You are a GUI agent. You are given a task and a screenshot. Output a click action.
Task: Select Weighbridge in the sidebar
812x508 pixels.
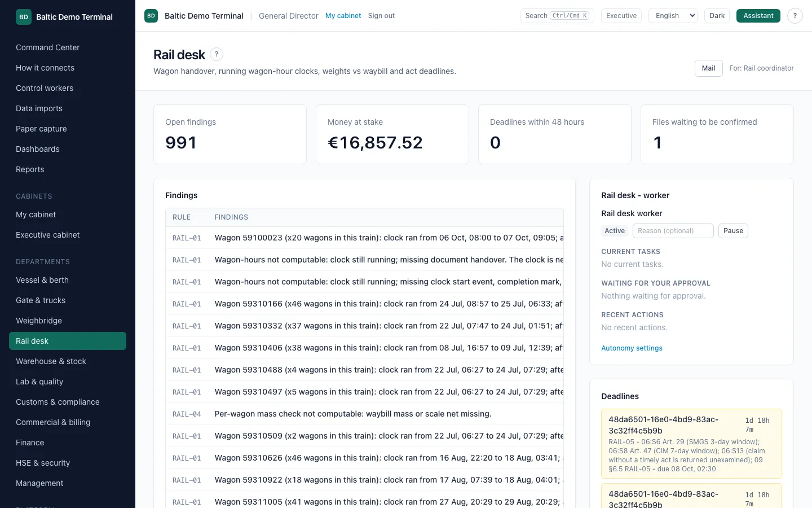point(68,321)
